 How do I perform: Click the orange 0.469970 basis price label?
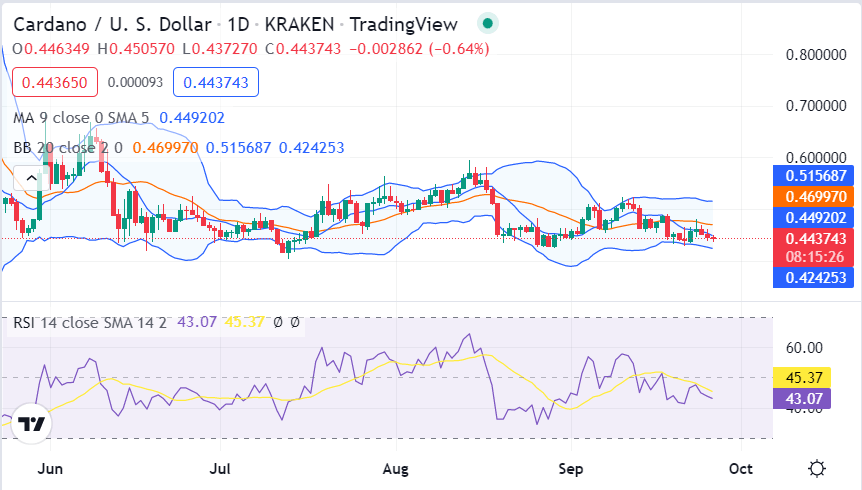coord(813,196)
